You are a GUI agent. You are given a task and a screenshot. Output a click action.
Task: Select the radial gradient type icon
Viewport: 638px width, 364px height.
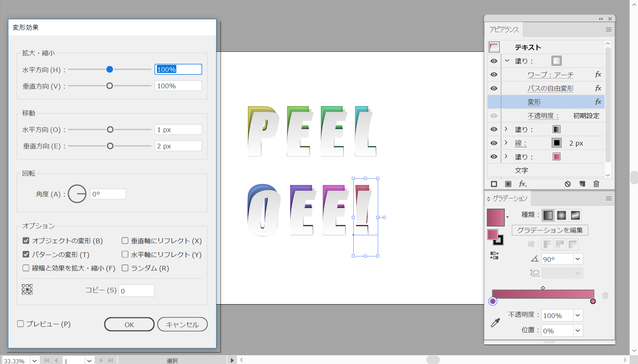coord(561,215)
